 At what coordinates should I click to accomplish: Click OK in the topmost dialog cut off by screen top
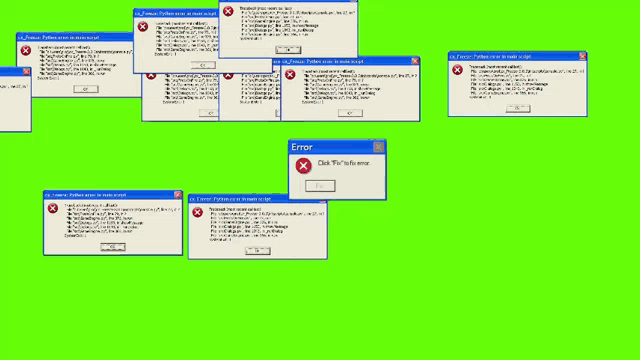point(288,50)
